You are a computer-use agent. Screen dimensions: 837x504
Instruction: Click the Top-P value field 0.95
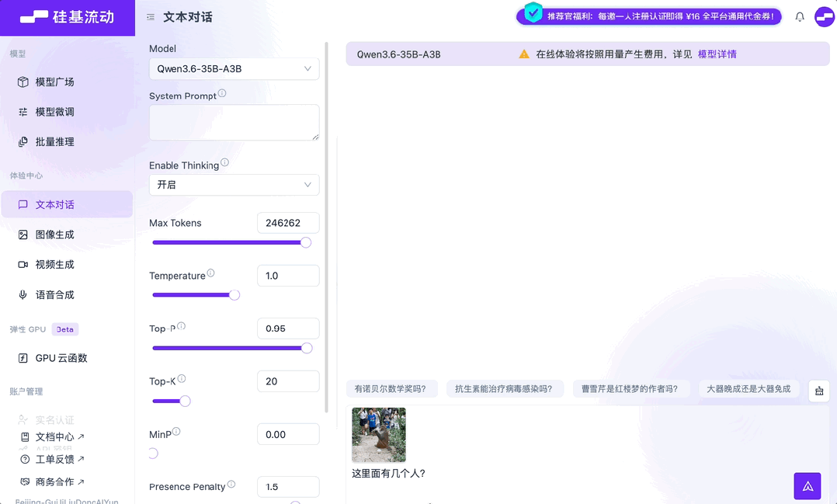pos(288,328)
